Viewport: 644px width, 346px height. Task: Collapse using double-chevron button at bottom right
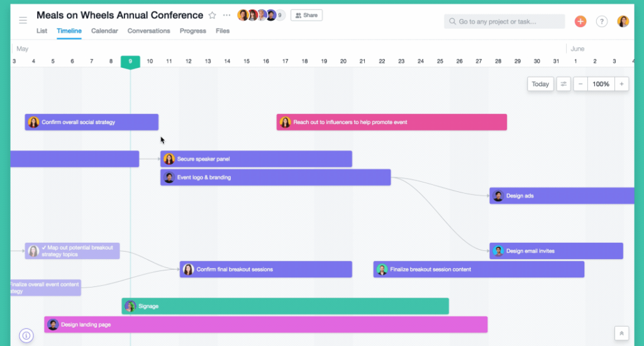coord(621,333)
